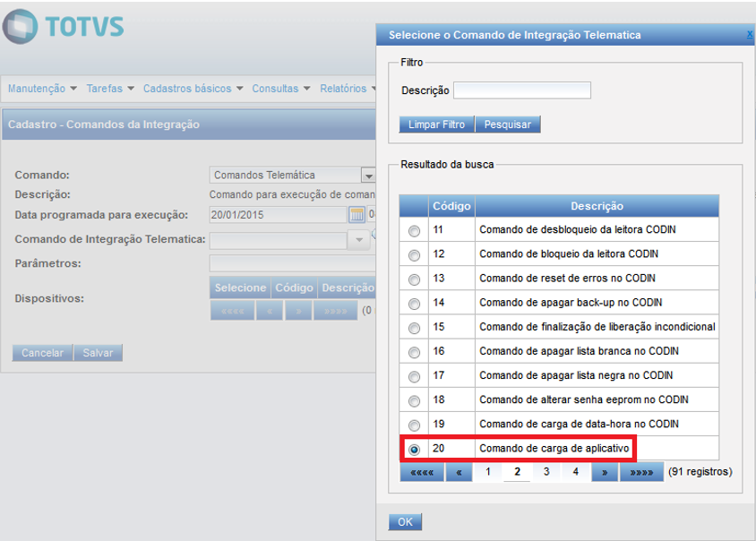The height and width of the screenshot is (541, 756).
Task: Select radio button for code 19
Action: click(x=414, y=425)
